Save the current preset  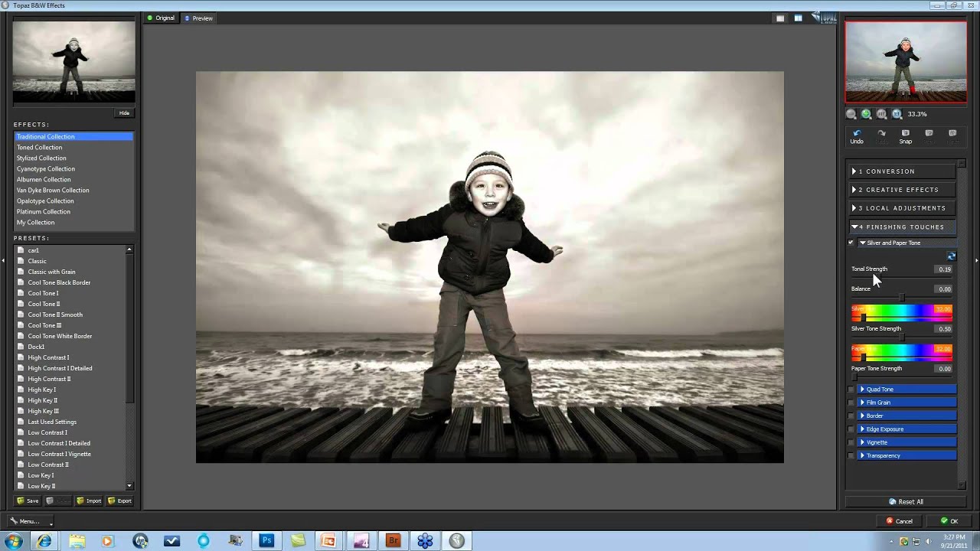tap(28, 500)
